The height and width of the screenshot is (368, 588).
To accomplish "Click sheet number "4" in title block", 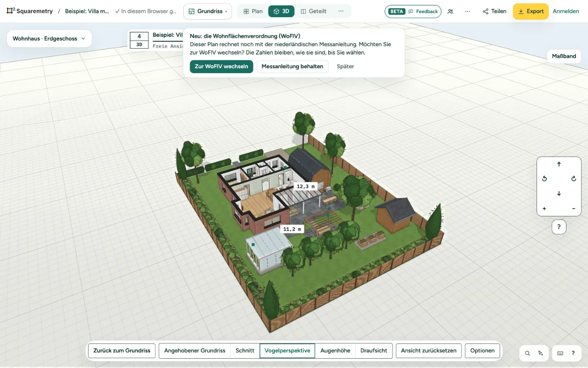I will 139,36.
